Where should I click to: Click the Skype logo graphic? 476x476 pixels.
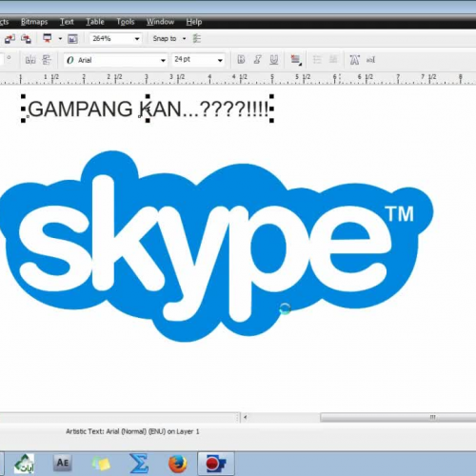point(216,247)
